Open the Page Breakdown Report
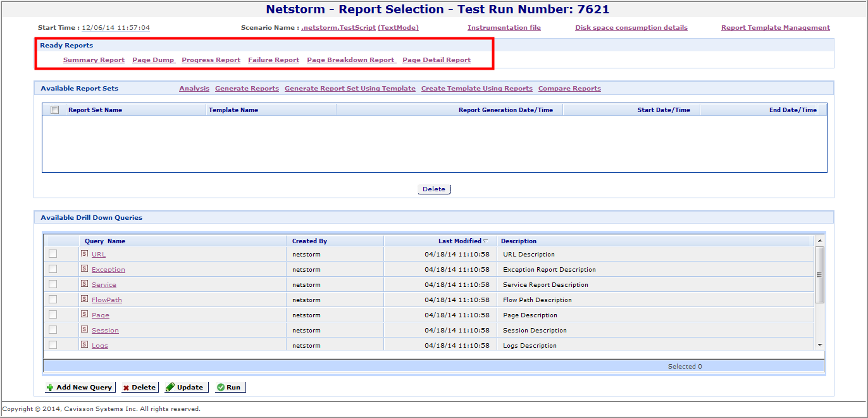The image size is (868, 418). [350, 60]
